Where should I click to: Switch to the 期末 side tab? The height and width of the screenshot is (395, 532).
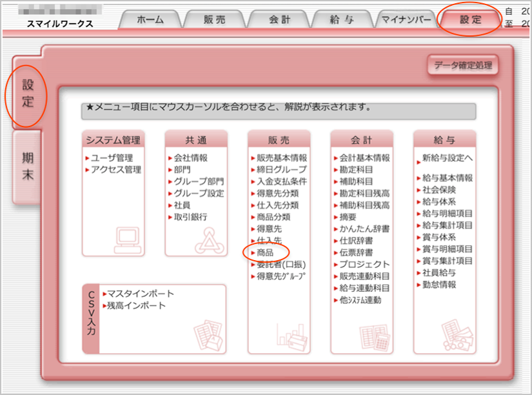pyautogui.click(x=28, y=167)
